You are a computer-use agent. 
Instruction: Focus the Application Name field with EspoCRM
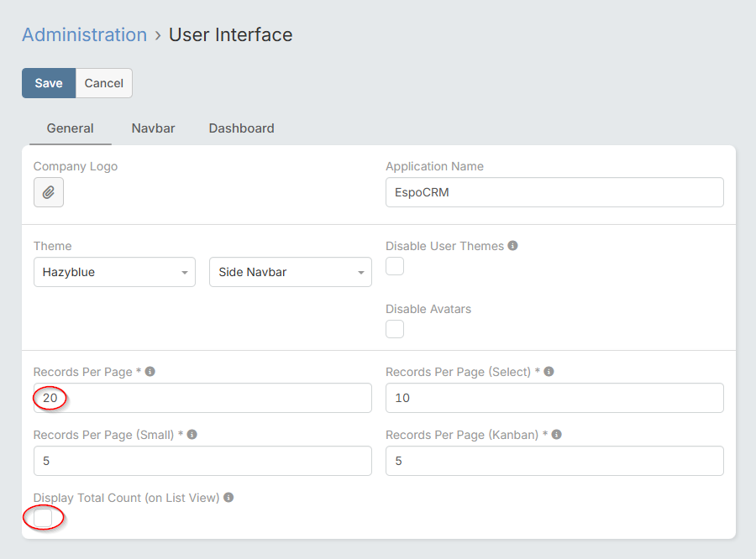(554, 192)
